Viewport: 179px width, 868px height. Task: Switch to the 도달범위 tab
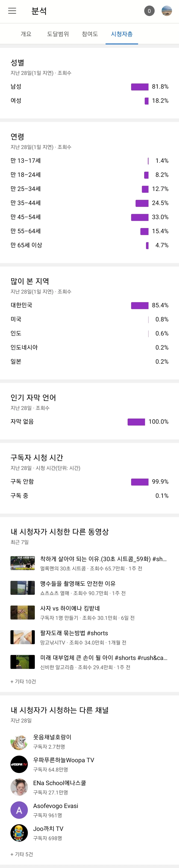coord(58,34)
